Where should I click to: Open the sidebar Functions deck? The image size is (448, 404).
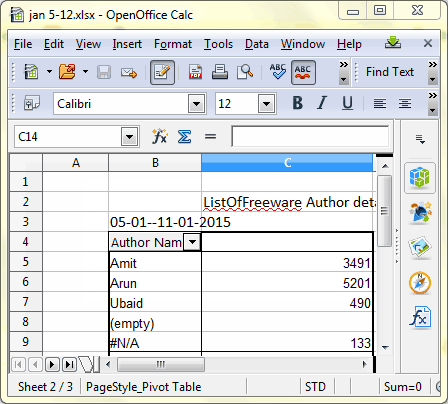[420, 318]
